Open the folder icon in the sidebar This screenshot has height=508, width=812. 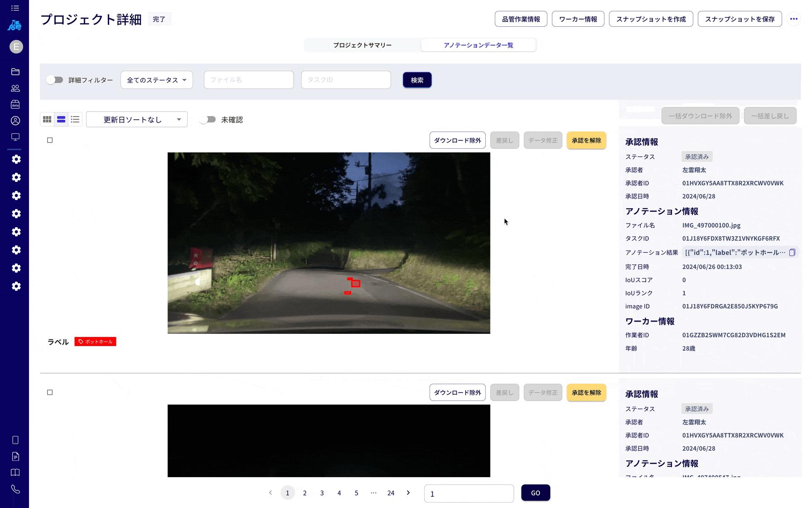click(x=15, y=72)
